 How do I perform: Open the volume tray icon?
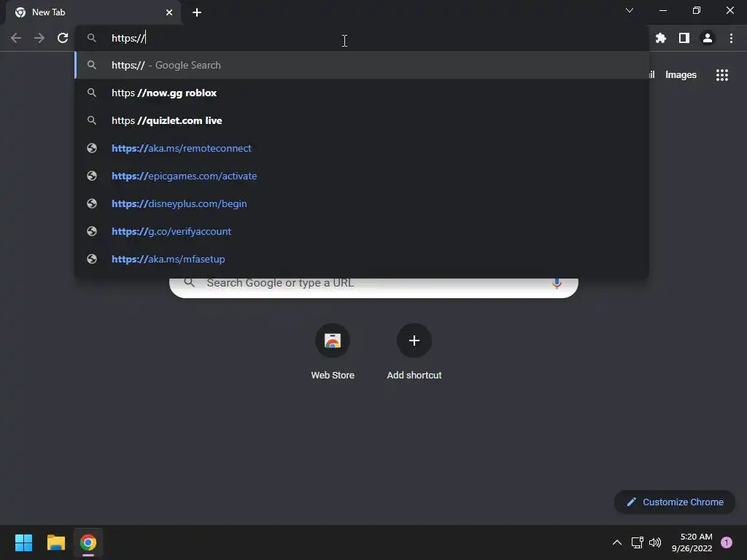click(x=656, y=542)
